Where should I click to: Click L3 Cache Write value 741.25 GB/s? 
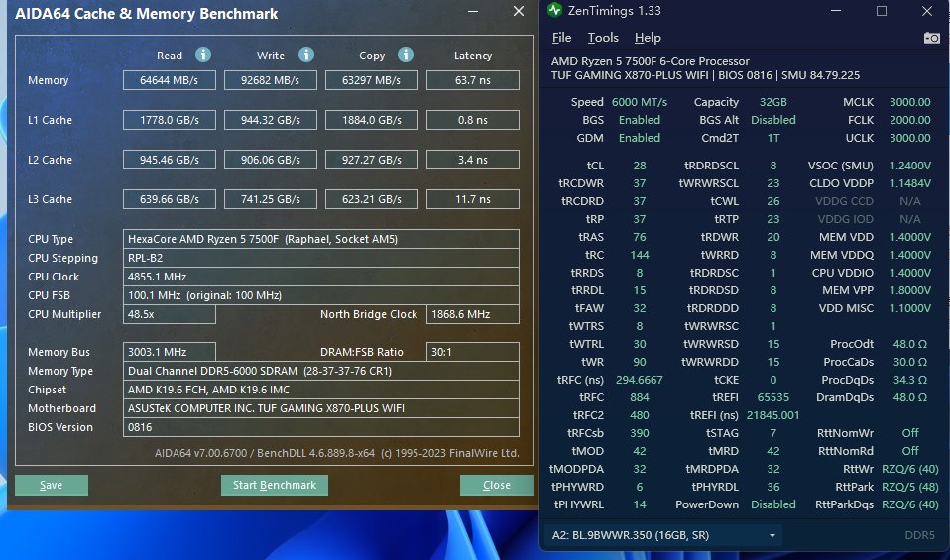270,199
